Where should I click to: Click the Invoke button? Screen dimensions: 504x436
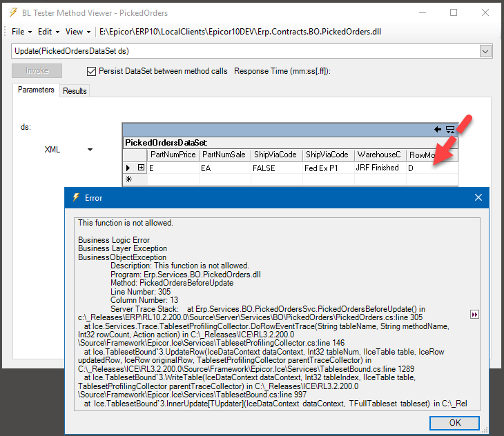point(37,70)
